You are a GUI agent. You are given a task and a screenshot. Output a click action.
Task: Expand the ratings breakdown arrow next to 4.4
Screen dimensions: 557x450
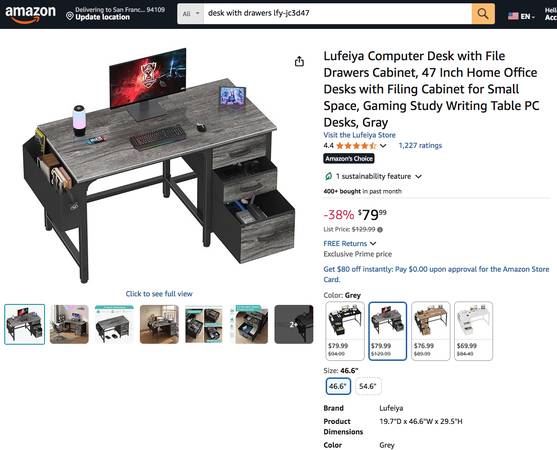[x=383, y=146]
